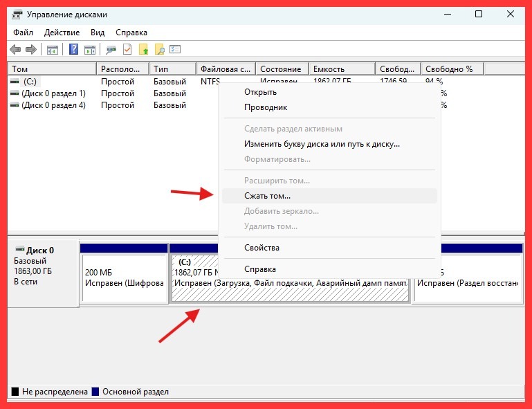Select Сжать том... from context menu
The height and width of the screenshot is (409, 532).
click(267, 196)
